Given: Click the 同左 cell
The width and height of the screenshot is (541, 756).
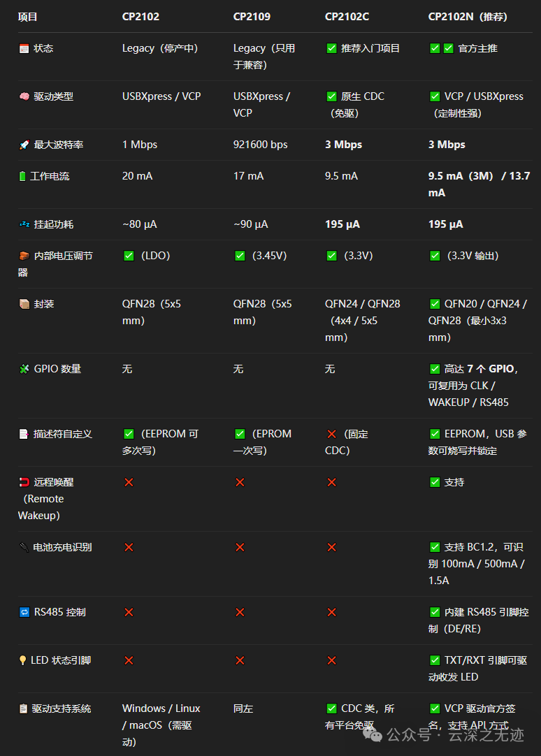Looking at the screenshot, I should click(x=243, y=708).
